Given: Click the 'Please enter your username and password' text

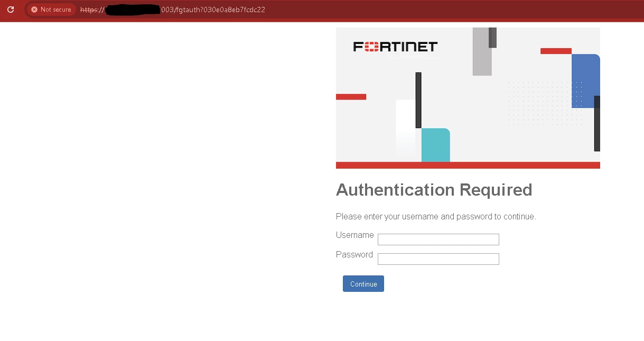Looking at the screenshot, I should click(436, 216).
